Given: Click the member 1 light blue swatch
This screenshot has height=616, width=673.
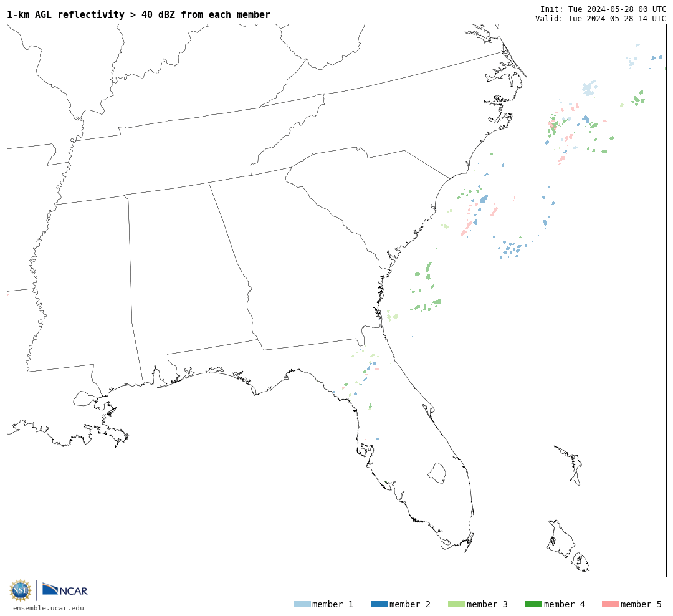Looking at the screenshot, I should coord(302,604).
